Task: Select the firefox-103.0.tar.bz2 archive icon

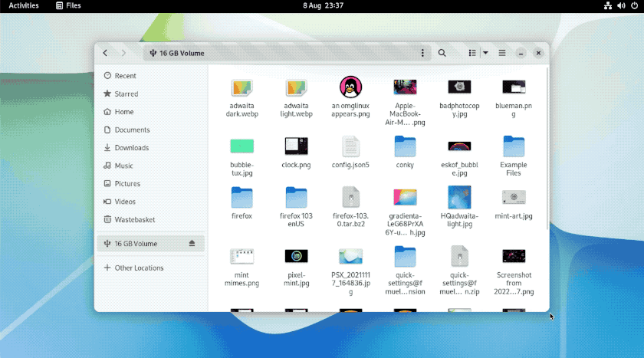Action: [351, 198]
